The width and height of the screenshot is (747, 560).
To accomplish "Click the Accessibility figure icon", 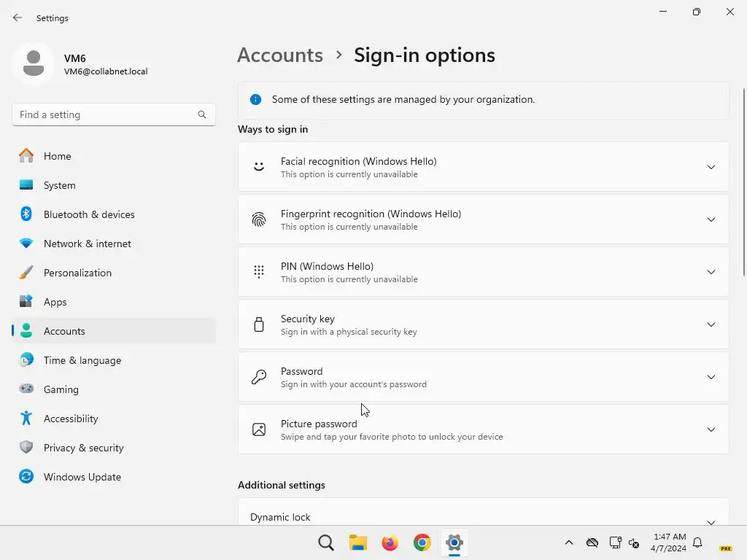I will point(26,418).
